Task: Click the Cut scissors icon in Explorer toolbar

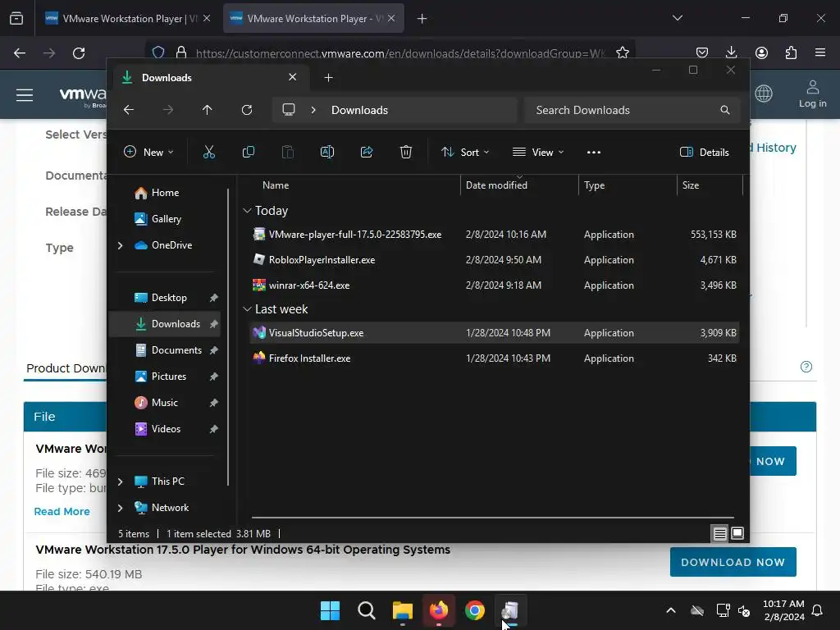Action: point(209,152)
